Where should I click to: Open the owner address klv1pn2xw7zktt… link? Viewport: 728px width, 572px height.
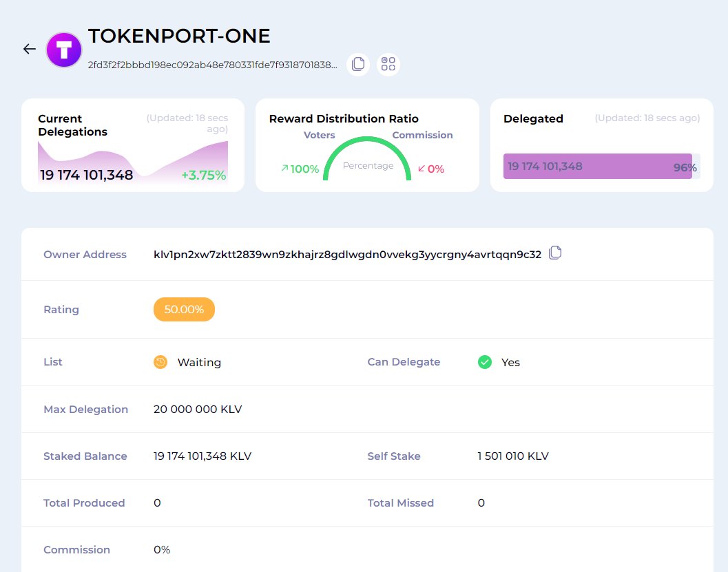click(347, 254)
